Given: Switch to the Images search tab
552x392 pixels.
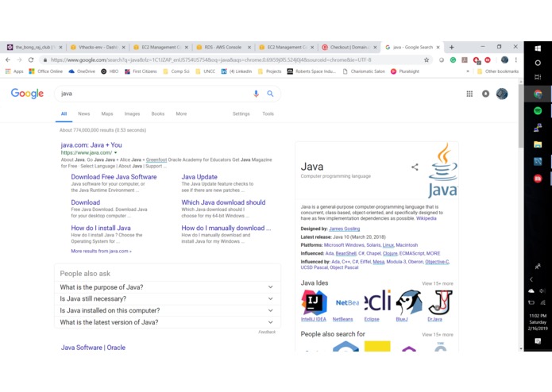Looking at the screenshot, I should pyautogui.click(x=132, y=114).
